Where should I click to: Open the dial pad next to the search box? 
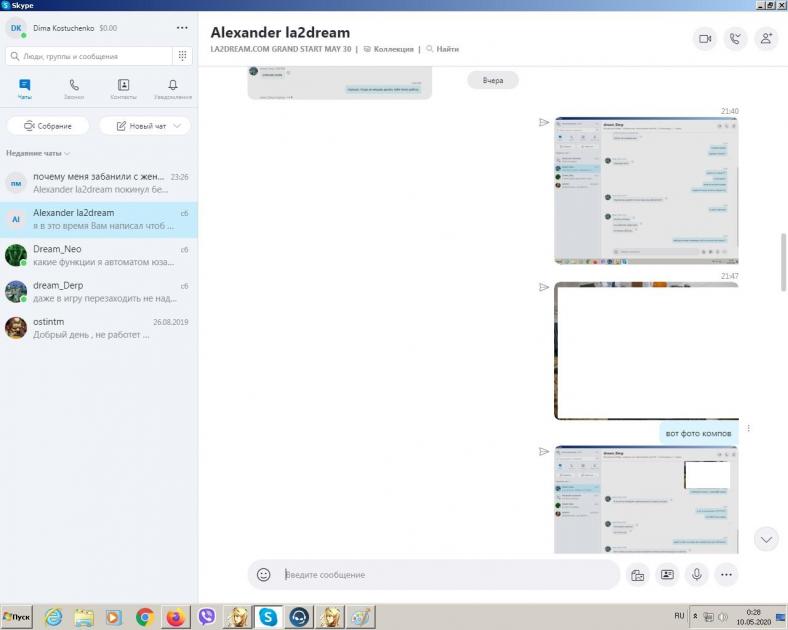(183, 57)
